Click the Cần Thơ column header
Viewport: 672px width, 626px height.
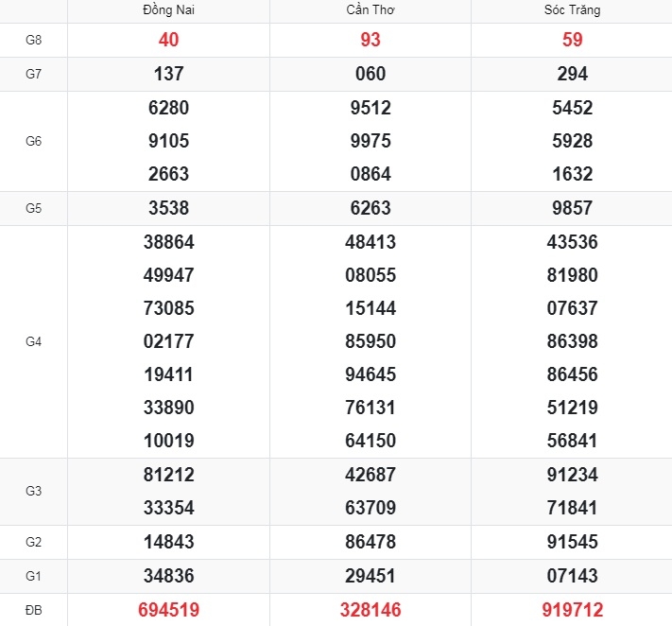tap(370, 9)
